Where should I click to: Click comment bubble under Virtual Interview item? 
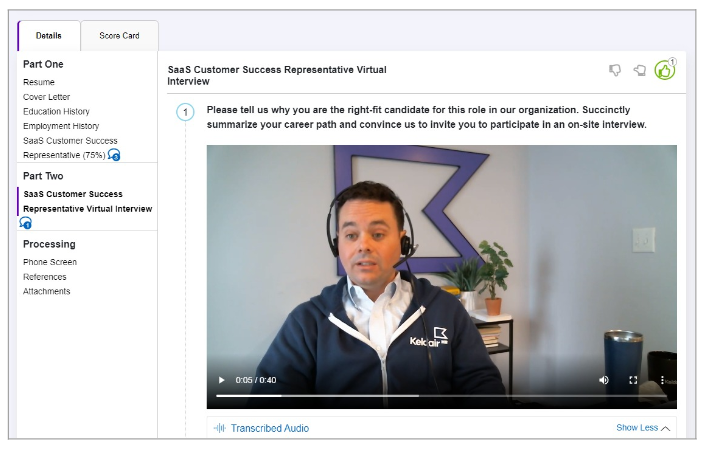(x=26, y=223)
